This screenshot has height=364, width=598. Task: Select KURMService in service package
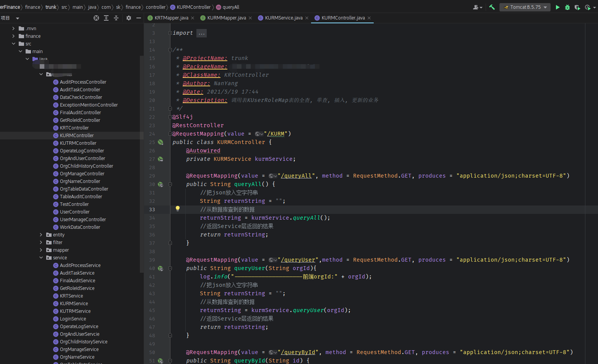74,304
